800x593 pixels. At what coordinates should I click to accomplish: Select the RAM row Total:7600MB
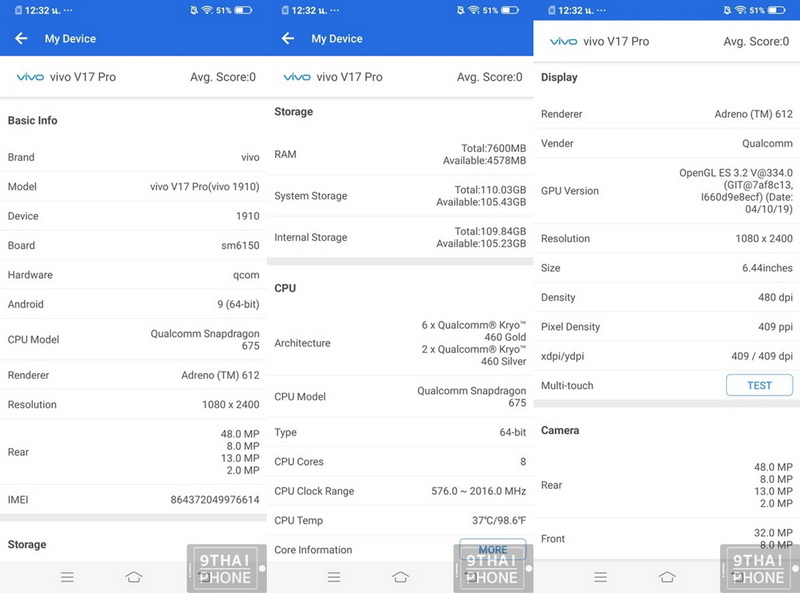[400, 154]
